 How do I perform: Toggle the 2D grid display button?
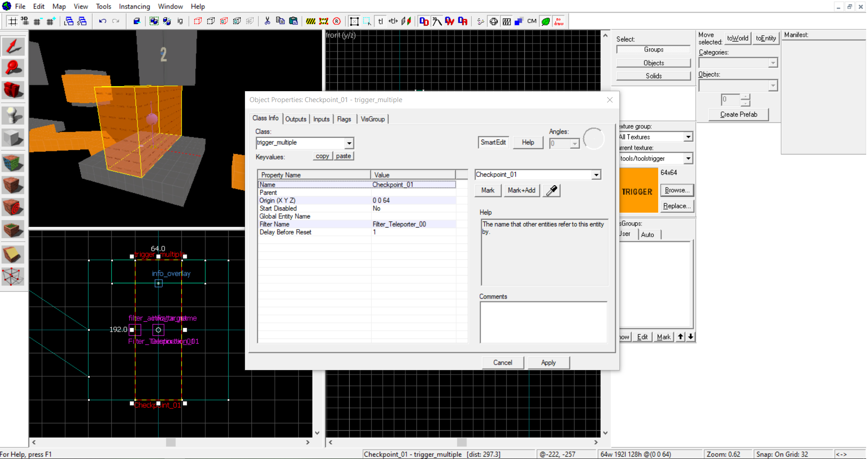click(13, 21)
